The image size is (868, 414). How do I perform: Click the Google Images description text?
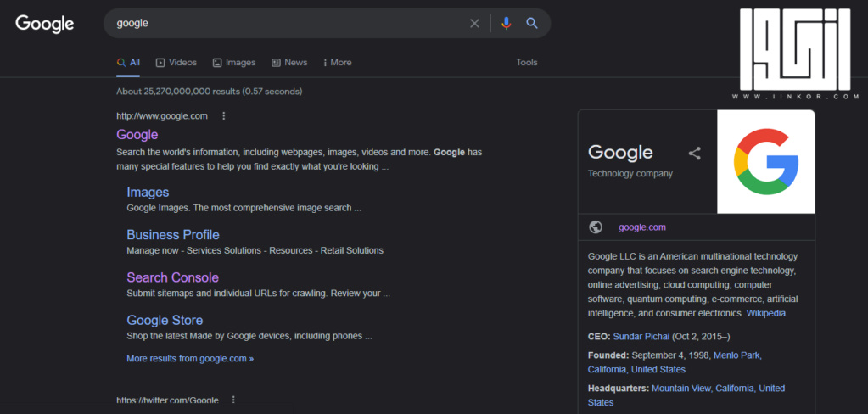(x=244, y=208)
